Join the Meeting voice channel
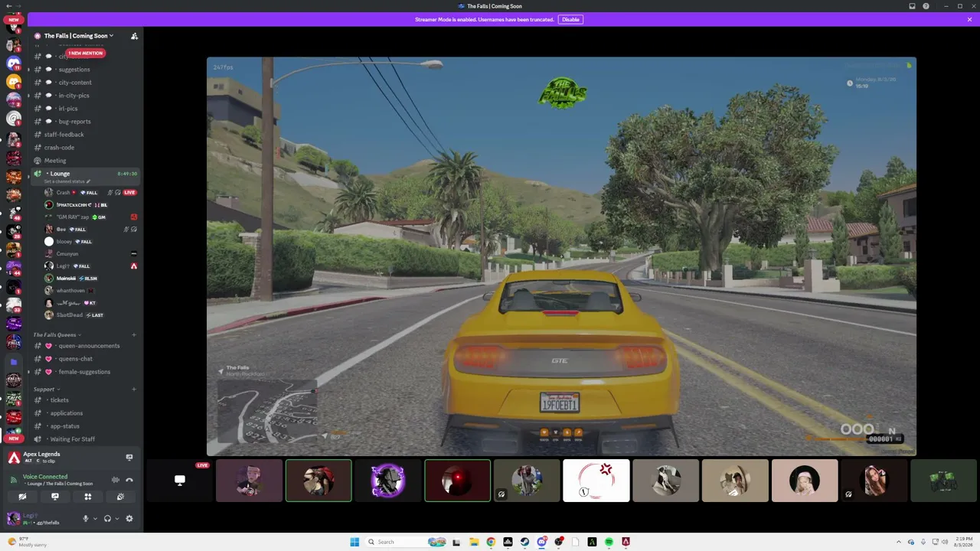This screenshot has width=980, height=551. (x=55, y=161)
